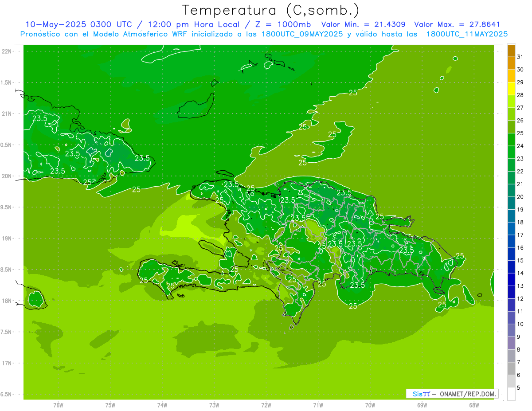This screenshot has height=411, width=532.
Task: Click the 72W longitude axis label
Action: pyautogui.click(x=266, y=405)
